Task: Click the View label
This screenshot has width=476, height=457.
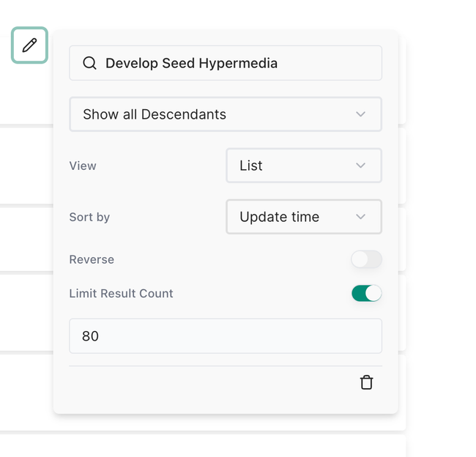Action: pyautogui.click(x=83, y=166)
